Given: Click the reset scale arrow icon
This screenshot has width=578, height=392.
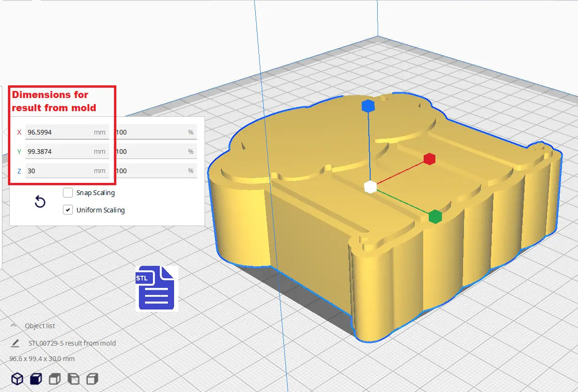Looking at the screenshot, I should 40,202.
